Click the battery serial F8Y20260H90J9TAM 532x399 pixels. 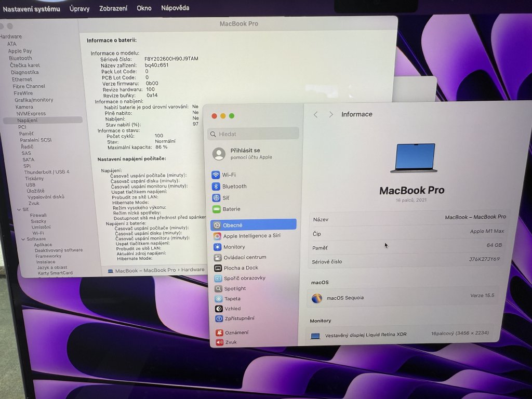(x=171, y=59)
